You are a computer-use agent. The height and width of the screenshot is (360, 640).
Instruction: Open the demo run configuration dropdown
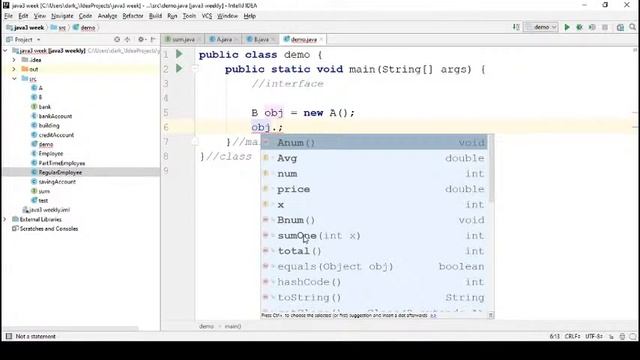coord(541,27)
